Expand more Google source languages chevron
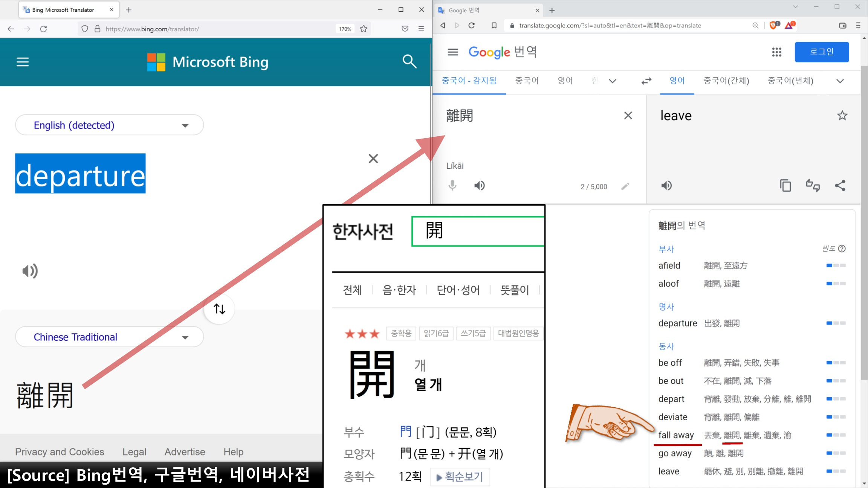This screenshot has height=488, width=868. (613, 81)
